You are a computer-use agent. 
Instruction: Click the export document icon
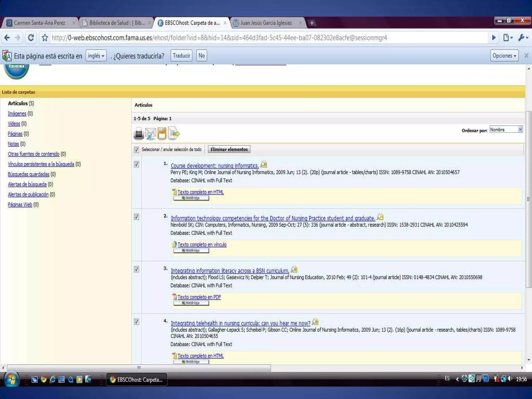pyautogui.click(x=174, y=134)
